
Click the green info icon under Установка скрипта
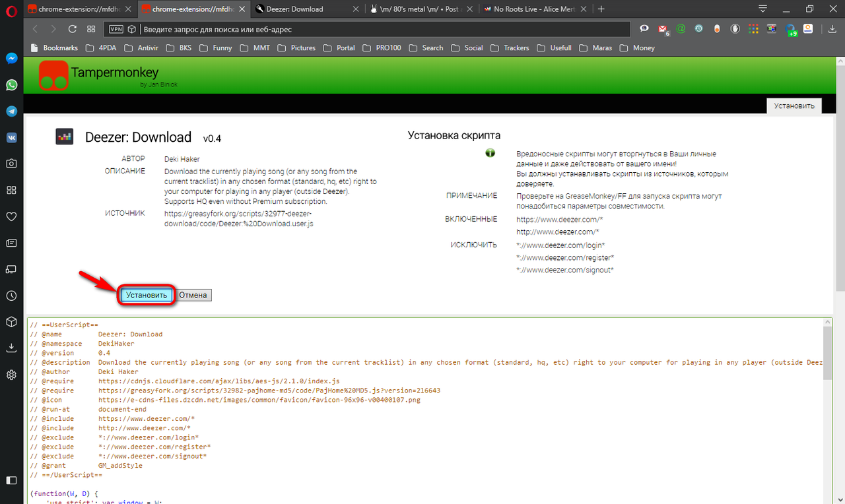pyautogui.click(x=490, y=153)
